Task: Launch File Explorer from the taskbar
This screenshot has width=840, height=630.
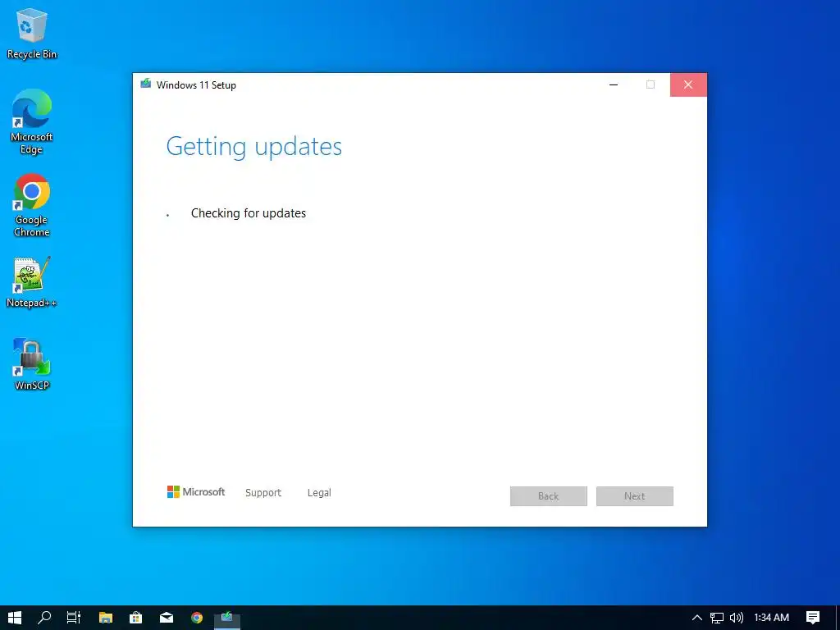Action: [106, 618]
